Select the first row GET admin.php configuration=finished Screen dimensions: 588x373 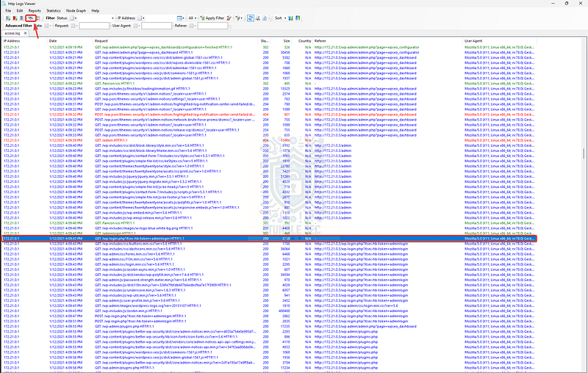[x=269, y=48]
